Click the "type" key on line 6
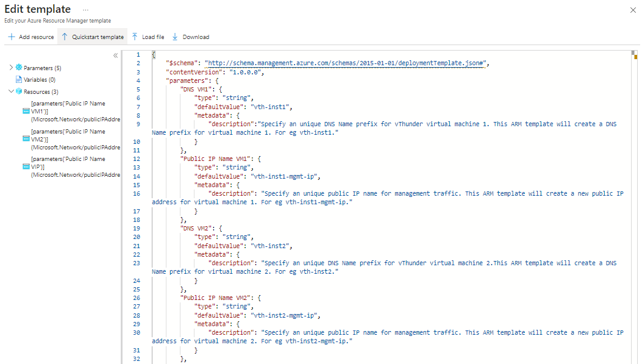Screen dimensions: 642x364 (205, 98)
